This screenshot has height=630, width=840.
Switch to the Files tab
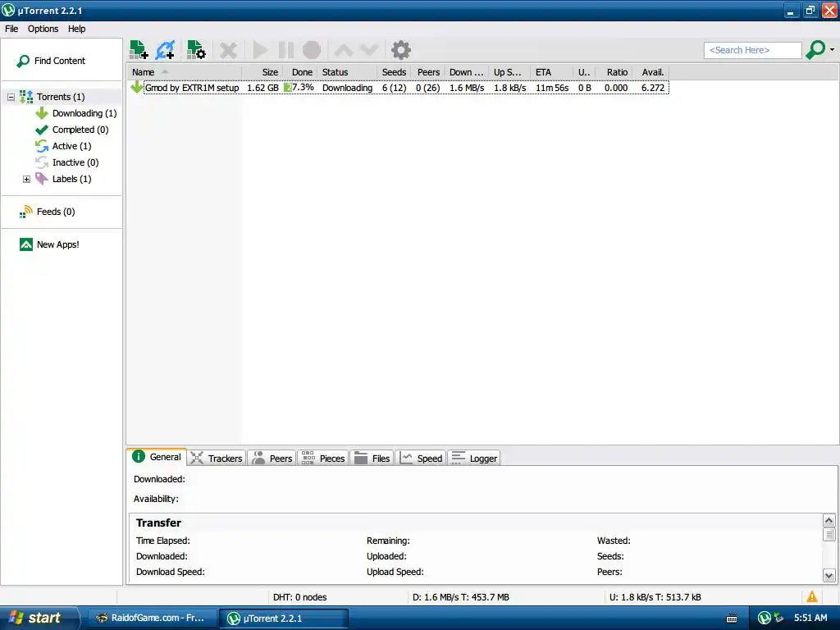(372, 459)
